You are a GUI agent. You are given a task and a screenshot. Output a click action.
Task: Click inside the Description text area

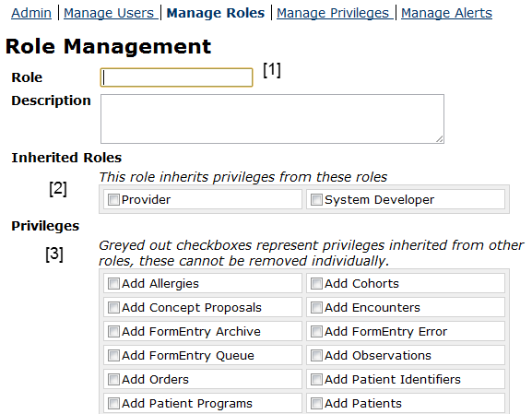(x=272, y=119)
